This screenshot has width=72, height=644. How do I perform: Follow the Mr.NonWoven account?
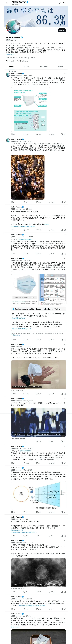coord(62,30)
